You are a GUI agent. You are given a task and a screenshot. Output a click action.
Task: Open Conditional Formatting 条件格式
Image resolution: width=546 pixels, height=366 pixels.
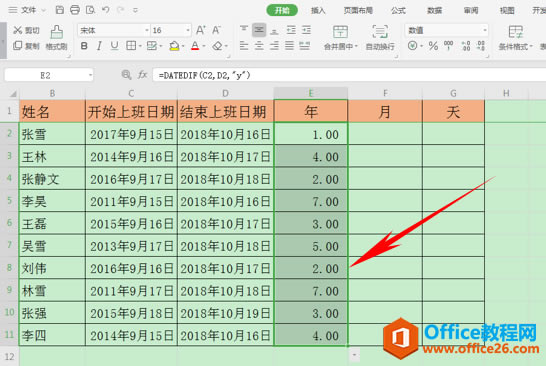click(x=515, y=38)
